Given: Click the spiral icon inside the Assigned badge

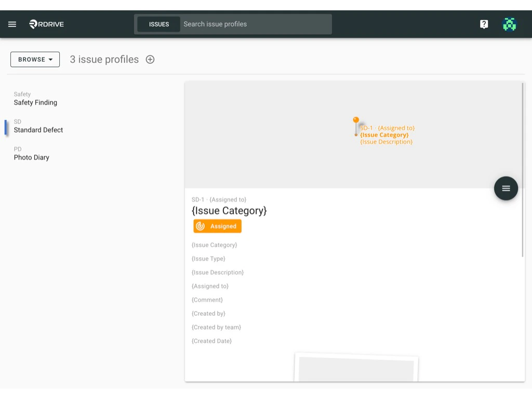Looking at the screenshot, I should coord(199,226).
